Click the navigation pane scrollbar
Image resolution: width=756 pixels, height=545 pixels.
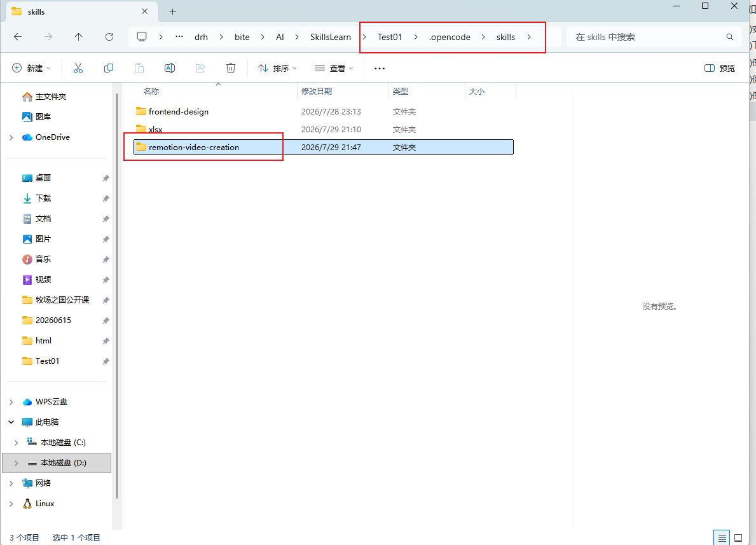pos(117,296)
